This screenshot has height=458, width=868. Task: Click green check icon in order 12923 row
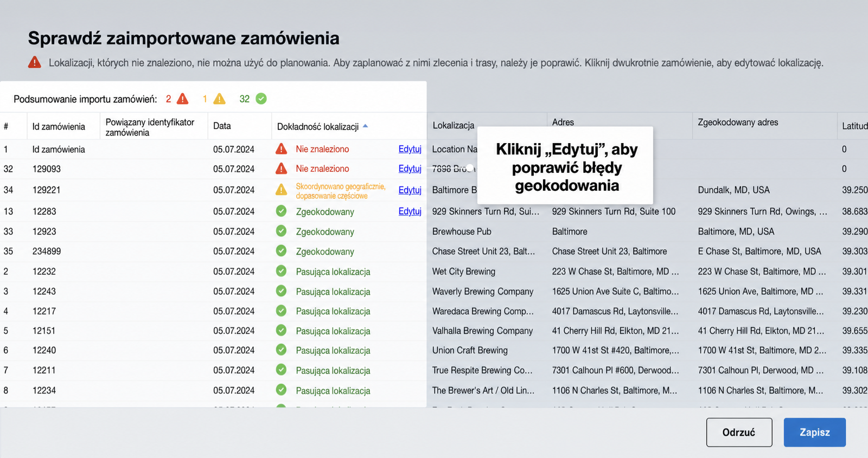281,231
